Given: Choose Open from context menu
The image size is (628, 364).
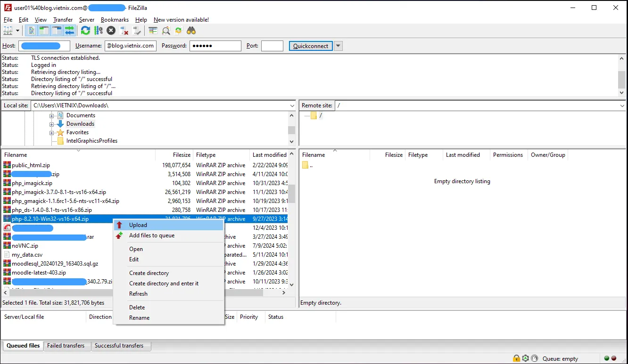Looking at the screenshot, I should [168, 249].
